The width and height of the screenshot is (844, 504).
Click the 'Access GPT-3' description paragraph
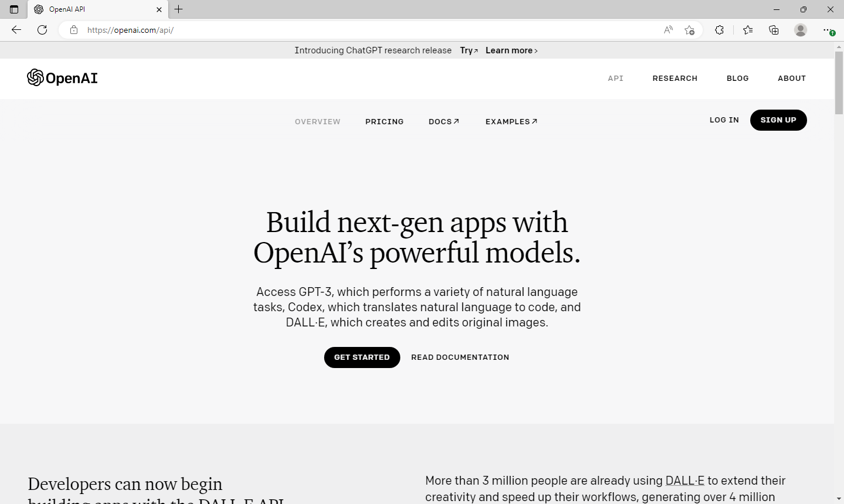point(417,307)
